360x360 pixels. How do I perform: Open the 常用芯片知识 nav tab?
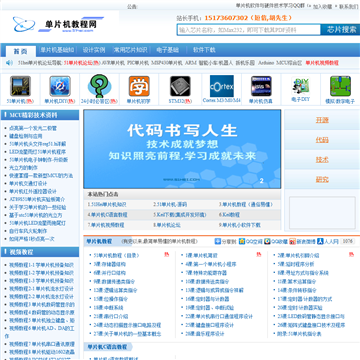(130, 50)
